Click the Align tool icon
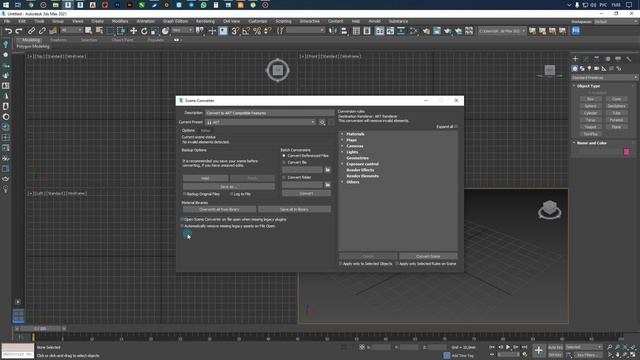640x360 pixels. (x=344, y=31)
